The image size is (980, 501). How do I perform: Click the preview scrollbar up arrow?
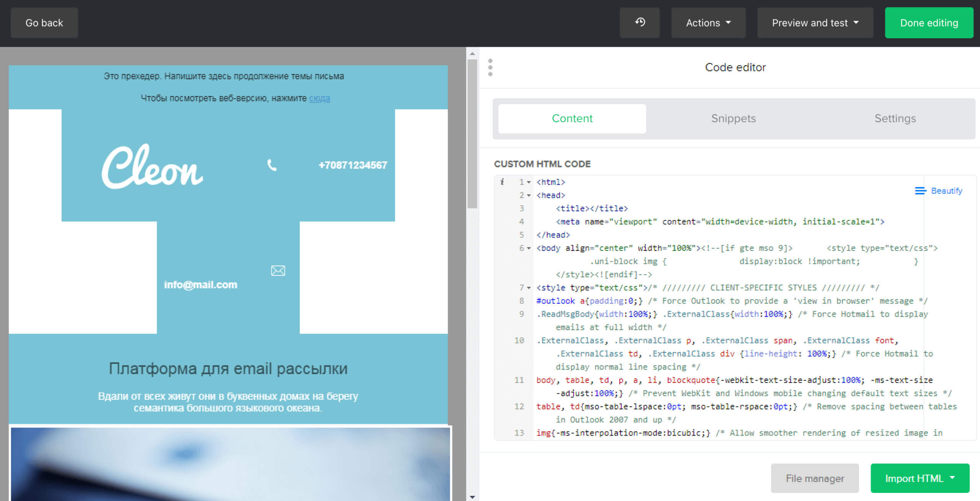coord(472,54)
